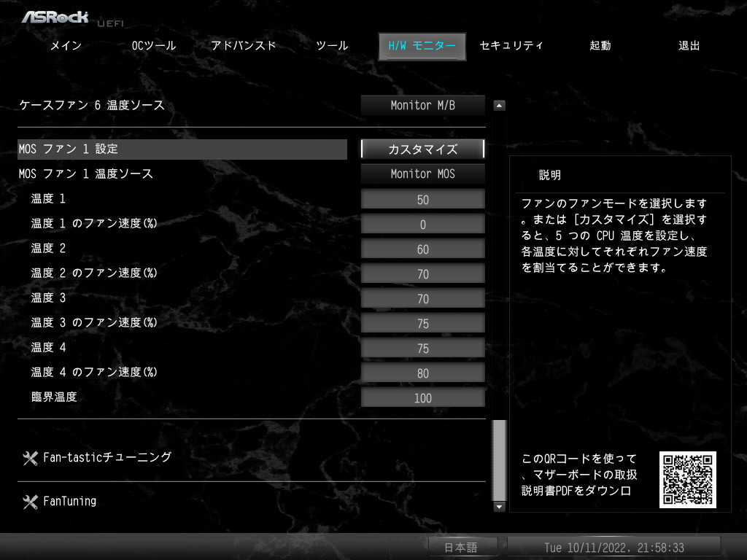The width and height of the screenshot is (747, 560).
Task: Open the メイン tab
Action: [x=66, y=46]
